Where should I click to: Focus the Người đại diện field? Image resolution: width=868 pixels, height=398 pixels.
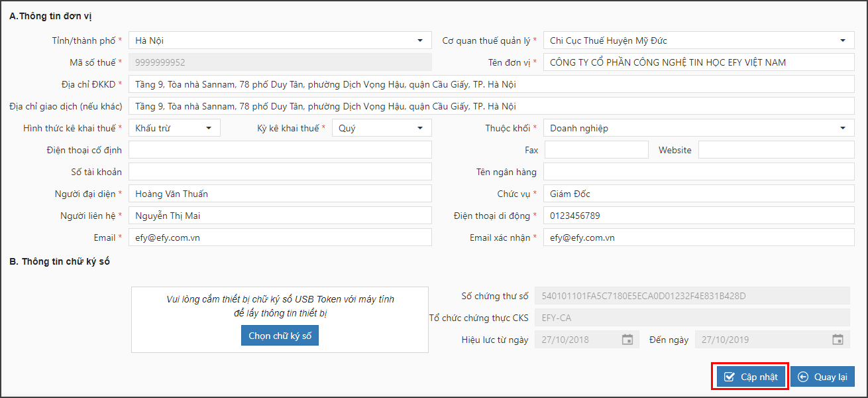pyautogui.click(x=280, y=194)
